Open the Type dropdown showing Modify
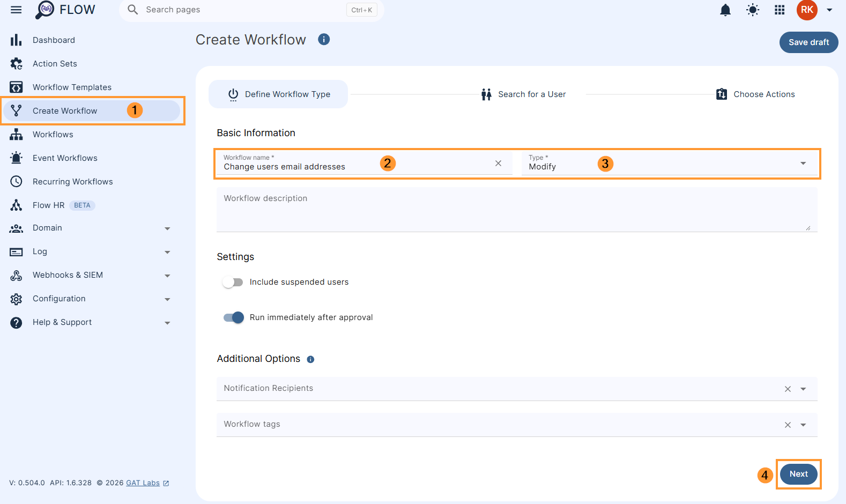This screenshot has height=504, width=846. point(670,163)
